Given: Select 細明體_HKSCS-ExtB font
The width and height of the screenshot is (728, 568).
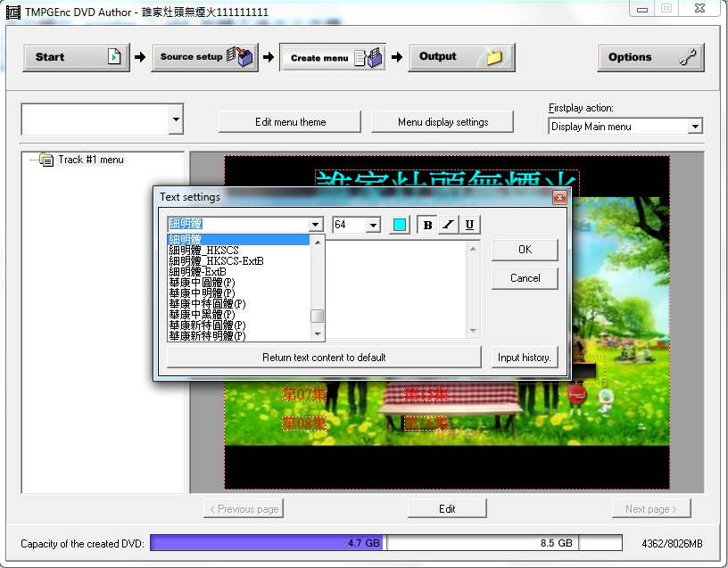Looking at the screenshot, I should (217, 261).
